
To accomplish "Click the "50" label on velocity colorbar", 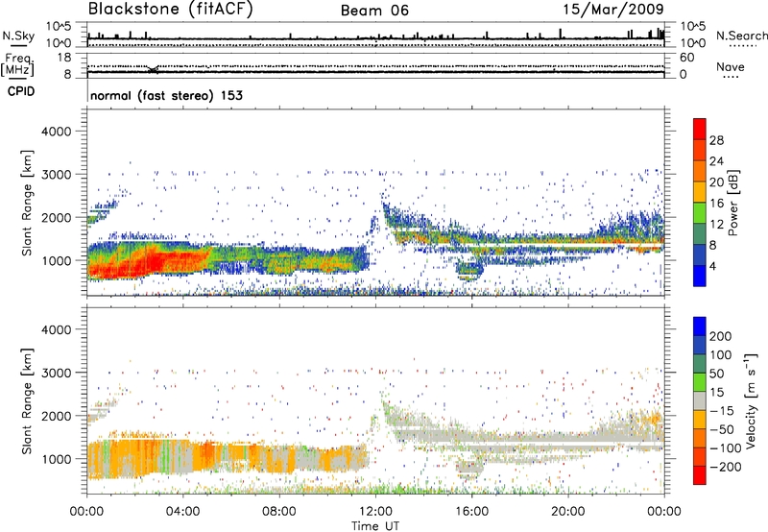I will [x=716, y=374].
